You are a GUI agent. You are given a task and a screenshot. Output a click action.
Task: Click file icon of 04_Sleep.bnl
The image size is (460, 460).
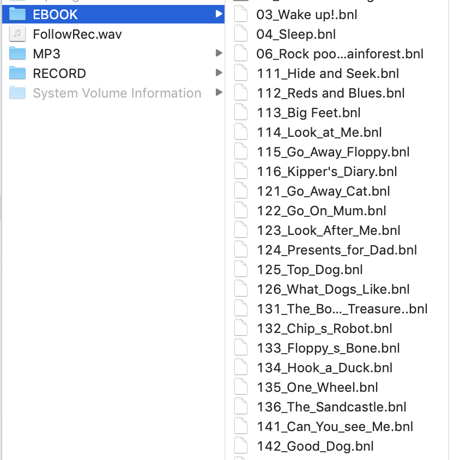coord(241,34)
